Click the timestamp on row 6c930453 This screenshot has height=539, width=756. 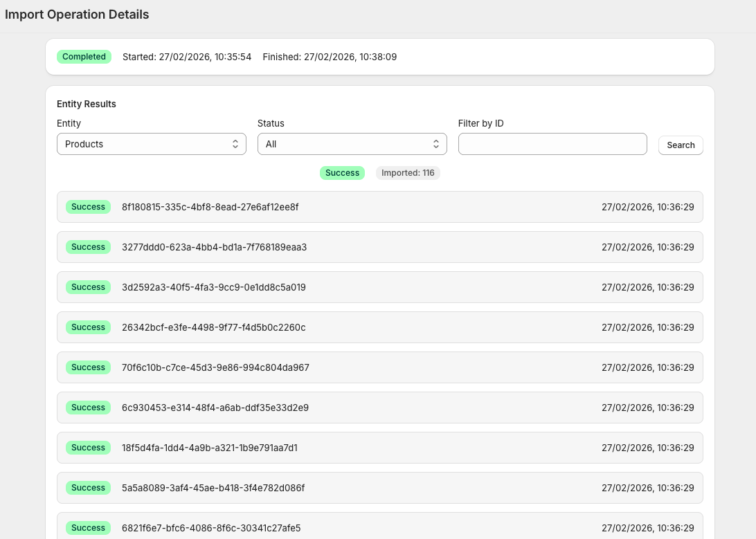pyautogui.click(x=647, y=408)
